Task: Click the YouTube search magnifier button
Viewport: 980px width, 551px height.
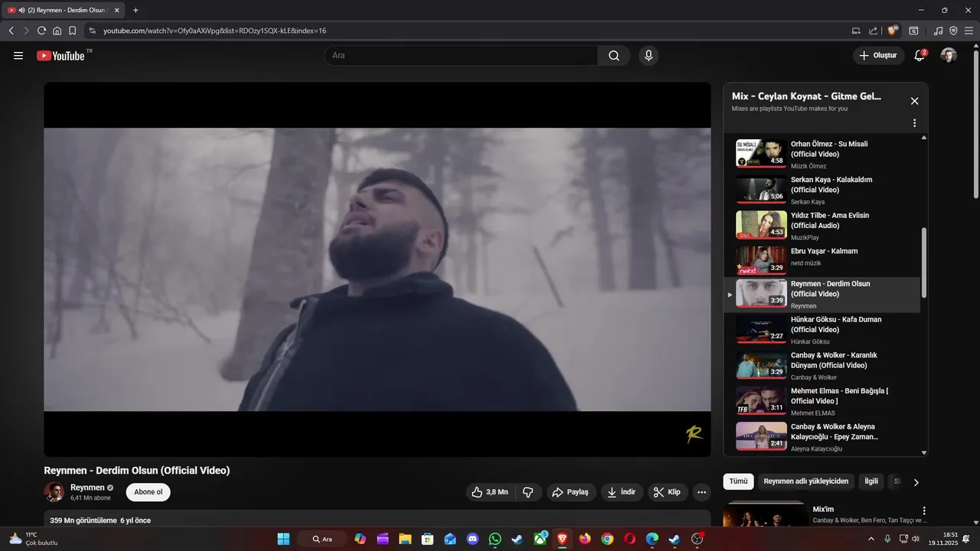Action: 614,55
